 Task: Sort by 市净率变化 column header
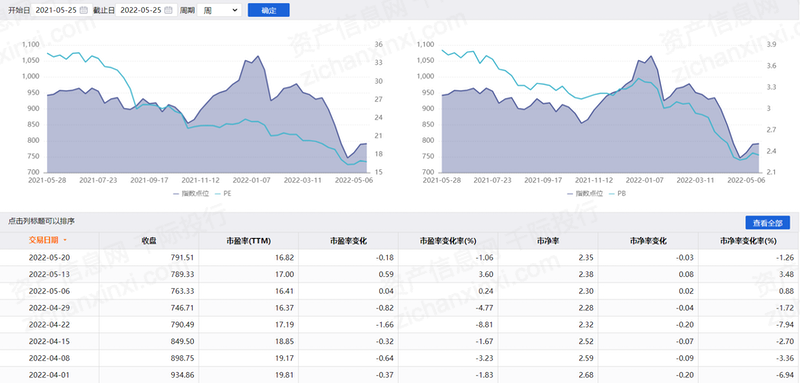[x=648, y=240]
